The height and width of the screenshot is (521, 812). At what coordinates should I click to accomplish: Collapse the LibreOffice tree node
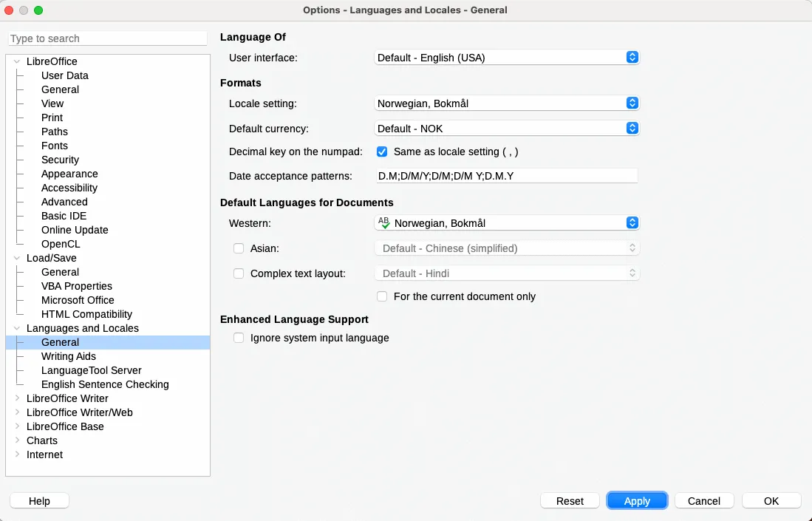[x=16, y=61]
